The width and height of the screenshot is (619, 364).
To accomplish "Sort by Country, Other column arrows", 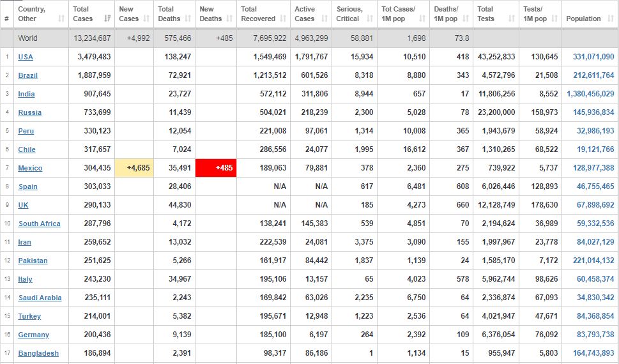I will click(61, 19).
